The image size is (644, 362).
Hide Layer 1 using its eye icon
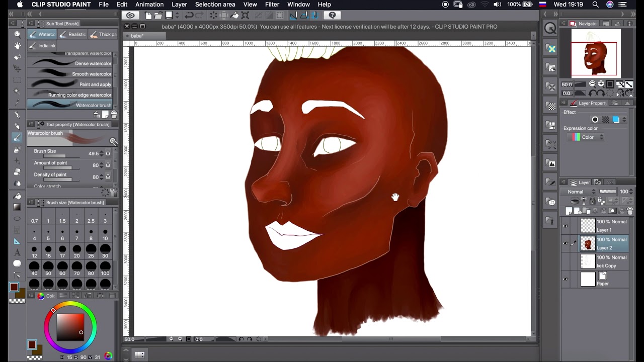pyautogui.click(x=565, y=226)
